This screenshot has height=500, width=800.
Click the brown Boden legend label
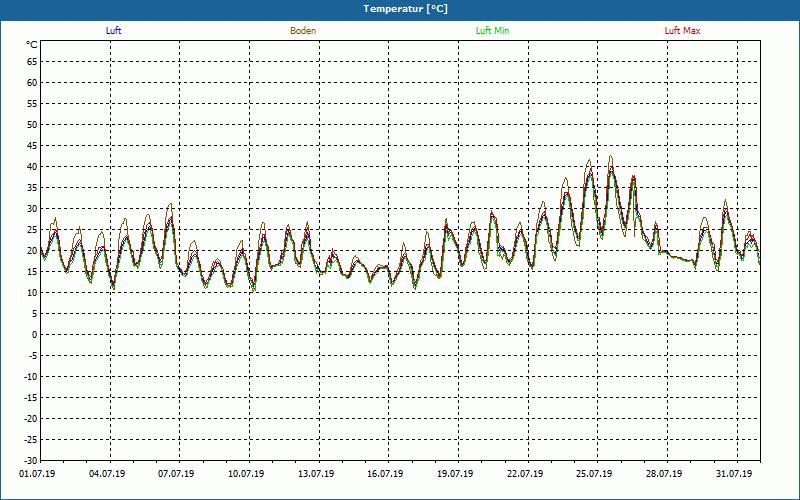[x=303, y=31]
